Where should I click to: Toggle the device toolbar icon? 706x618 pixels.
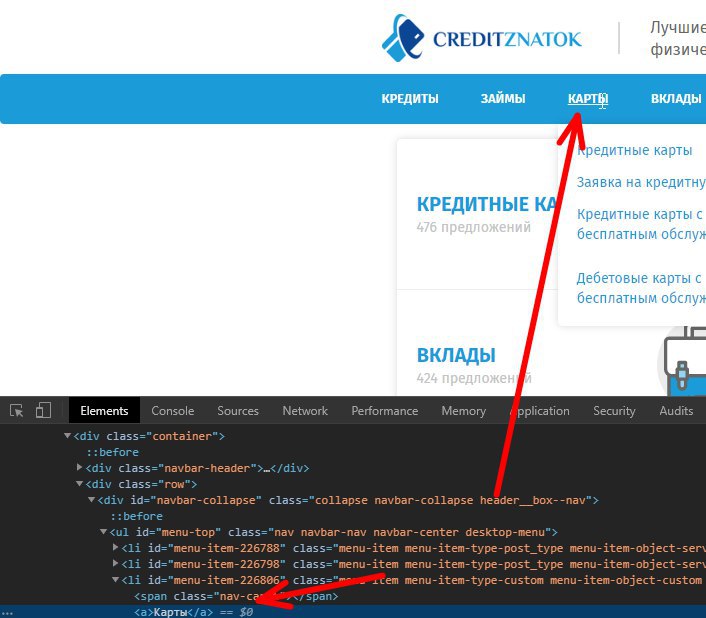click(43, 410)
